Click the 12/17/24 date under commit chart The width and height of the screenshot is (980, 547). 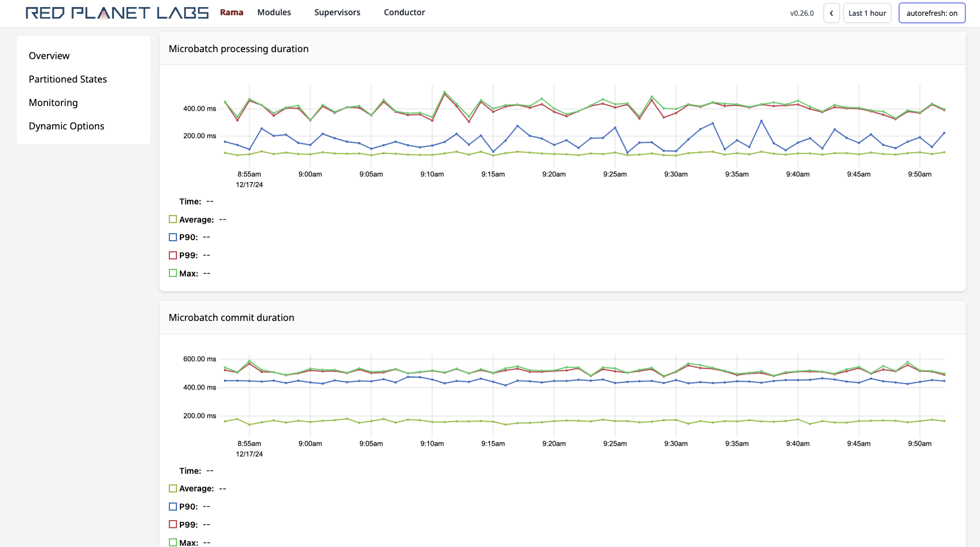pyautogui.click(x=249, y=454)
